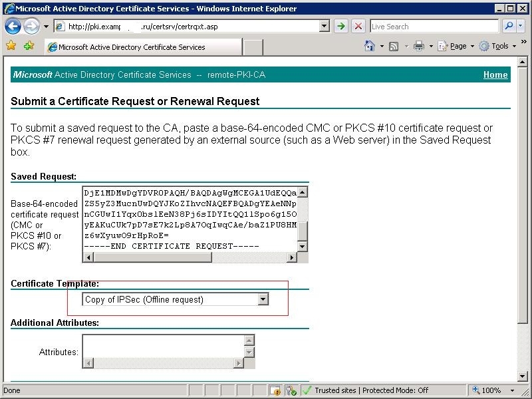This screenshot has width=532, height=399.
Task: Minimize the Internet Explorer window
Action: click(x=499, y=9)
